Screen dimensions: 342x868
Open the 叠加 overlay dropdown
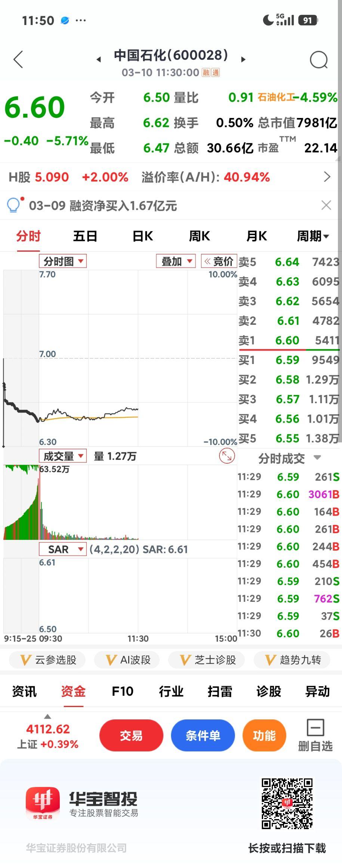pyautogui.click(x=176, y=261)
